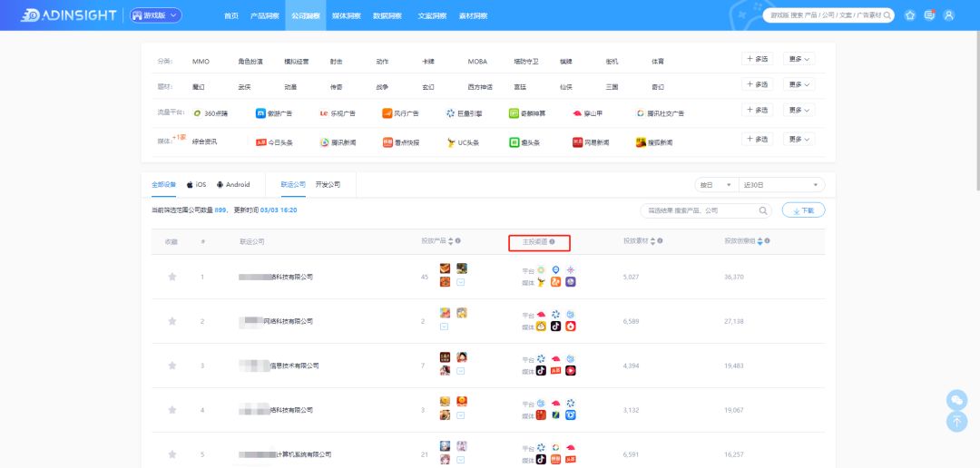The image size is (980, 468).
Task: Select the 公司洞察 tab
Action: (x=306, y=15)
